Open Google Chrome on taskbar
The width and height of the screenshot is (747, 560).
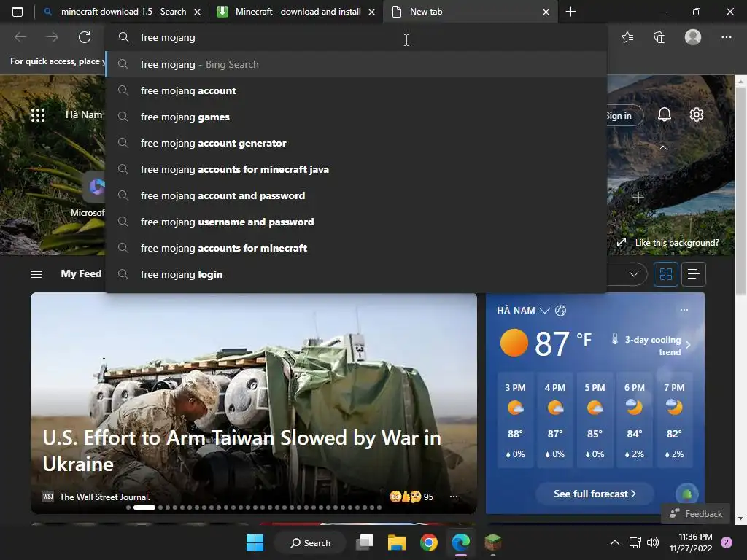coord(429,542)
